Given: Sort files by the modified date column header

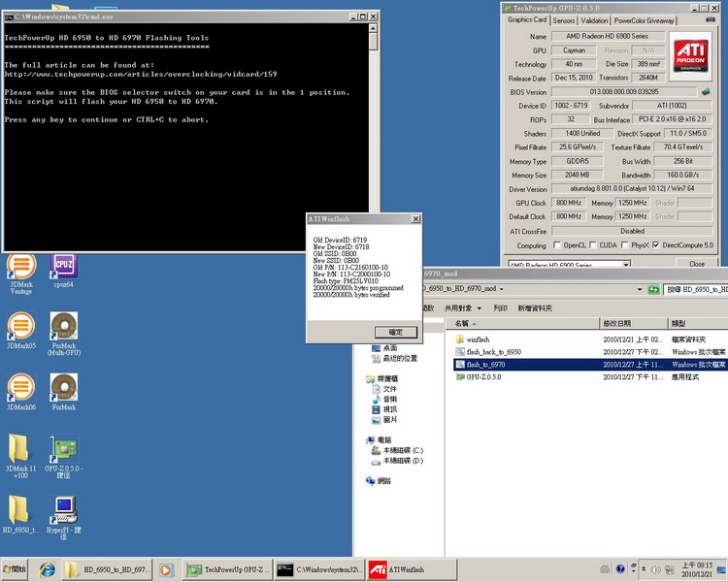Looking at the screenshot, I should 634,323.
